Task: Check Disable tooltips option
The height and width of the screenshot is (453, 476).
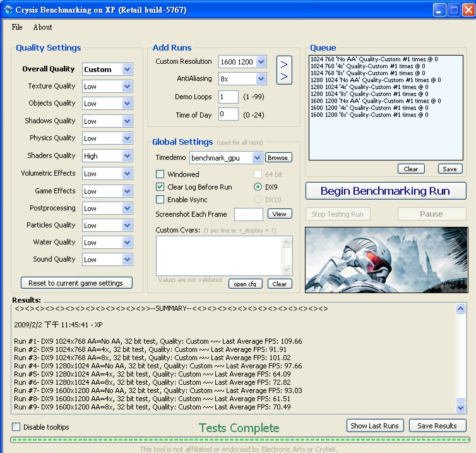Action: tap(16, 427)
